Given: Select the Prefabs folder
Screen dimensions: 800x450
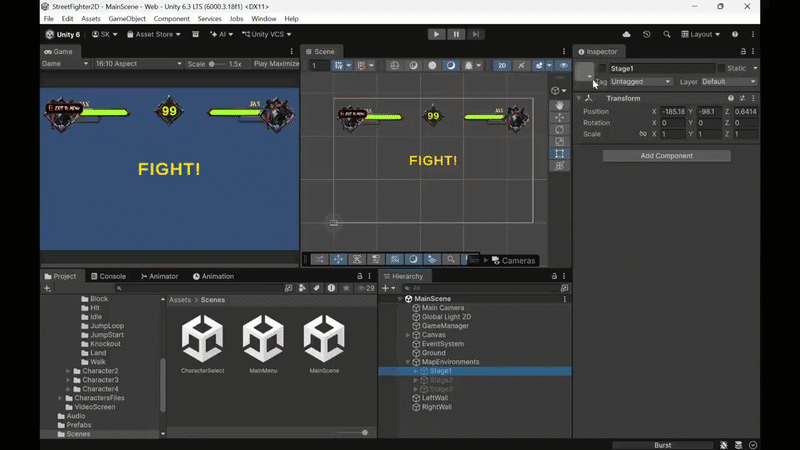Looking at the screenshot, I should pos(79,425).
